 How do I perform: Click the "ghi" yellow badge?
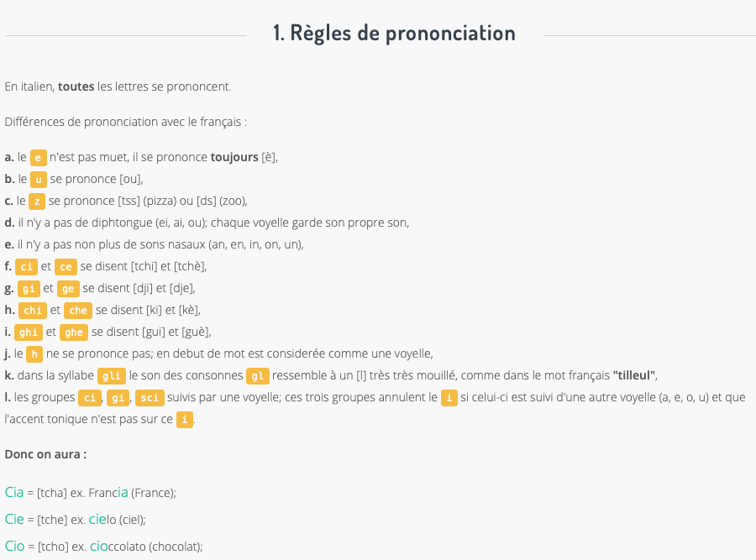click(x=30, y=332)
